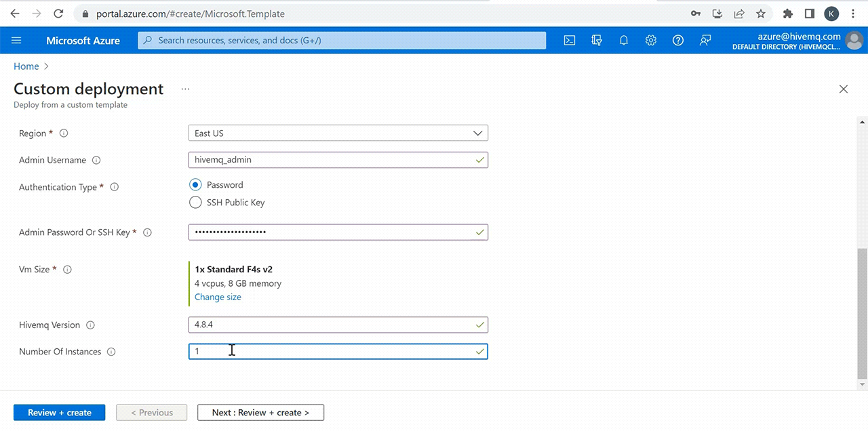
Task: Open the account avatar menu
Action: click(x=854, y=41)
